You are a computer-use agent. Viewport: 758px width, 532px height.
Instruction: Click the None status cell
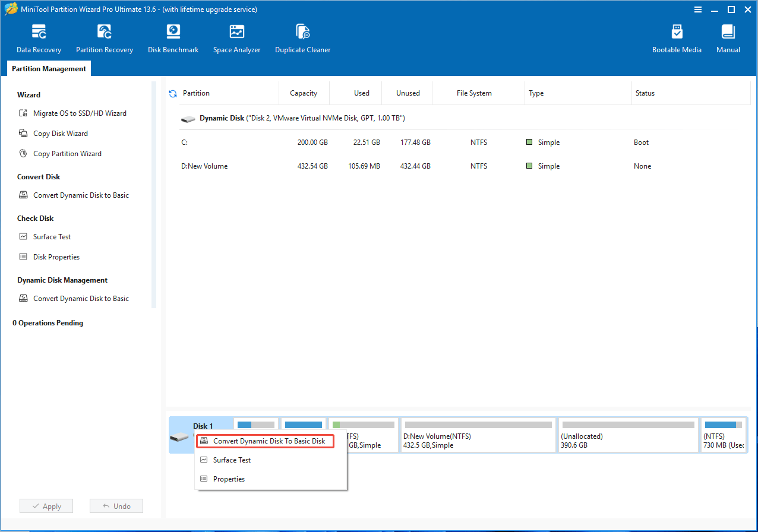[x=642, y=166]
